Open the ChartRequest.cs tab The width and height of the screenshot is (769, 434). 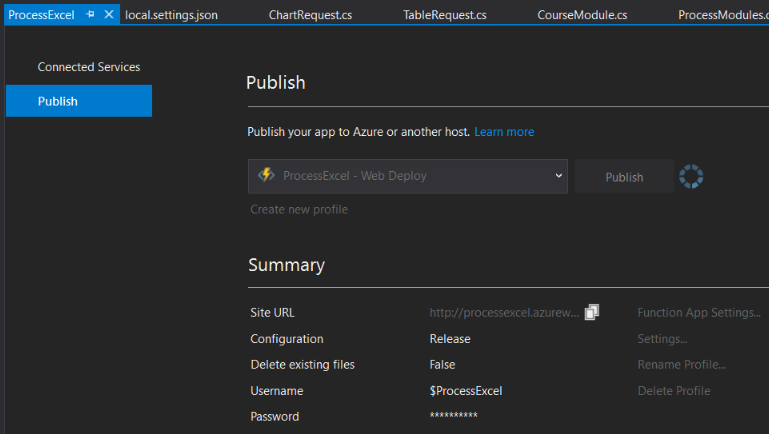pyautogui.click(x=310, y=15)
